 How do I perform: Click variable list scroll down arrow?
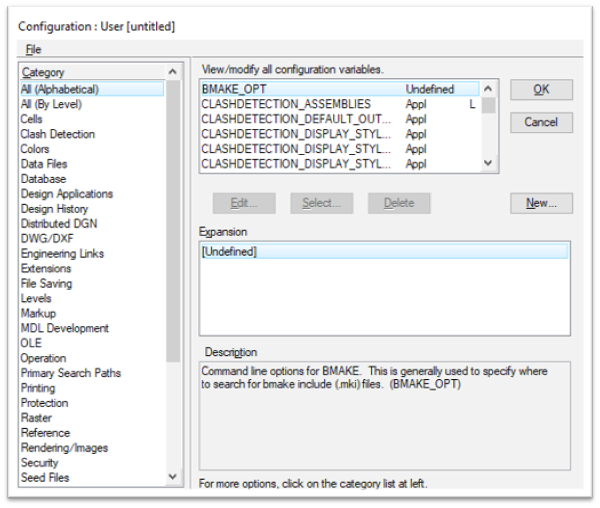pyautogui.click(x=488, y=163)
